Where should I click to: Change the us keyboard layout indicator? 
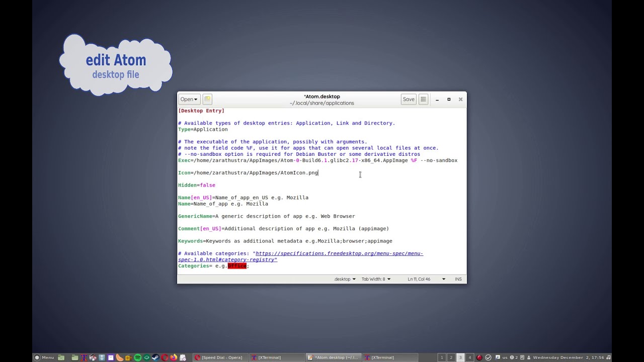click(x=505, y=357)
